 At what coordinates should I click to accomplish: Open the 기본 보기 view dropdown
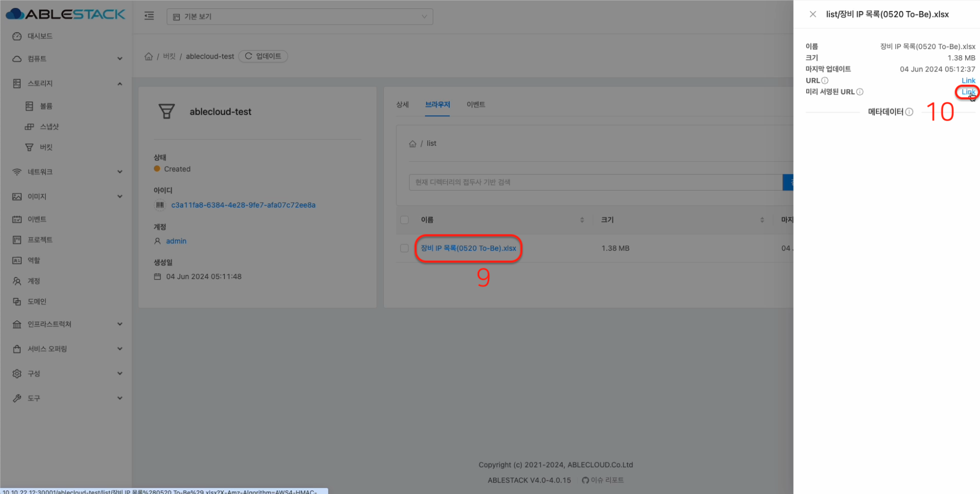(300, 17)
